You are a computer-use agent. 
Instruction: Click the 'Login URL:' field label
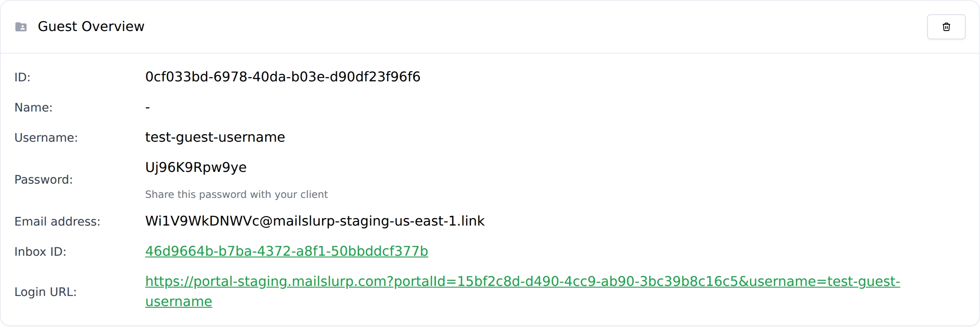(45, 292)
